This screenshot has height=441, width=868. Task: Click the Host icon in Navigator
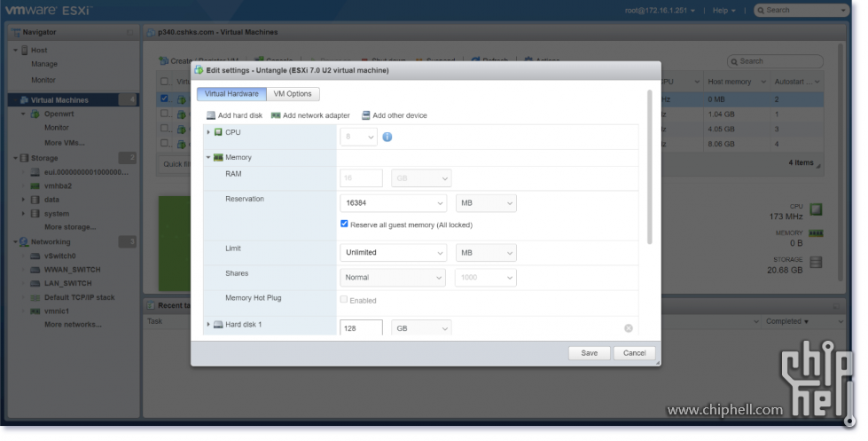[24, 50]
